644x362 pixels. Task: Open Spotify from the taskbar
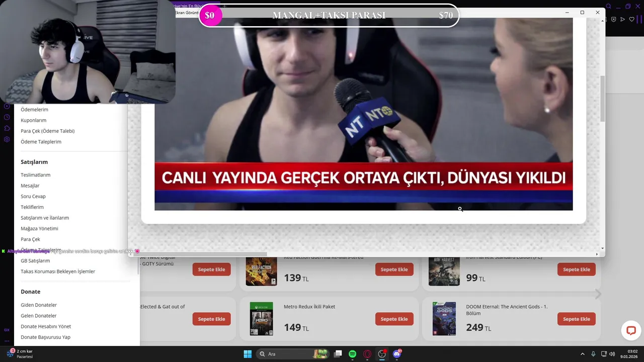tap(353, 354)
